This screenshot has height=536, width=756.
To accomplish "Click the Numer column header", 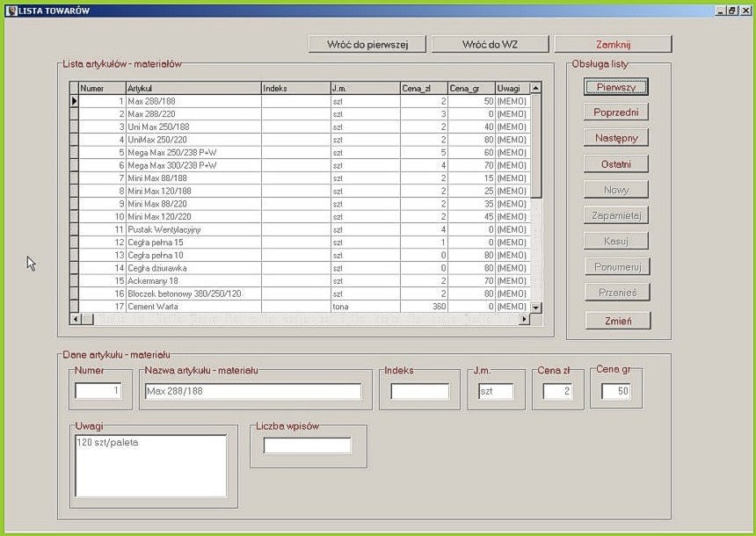I will (x=102, y=88).
